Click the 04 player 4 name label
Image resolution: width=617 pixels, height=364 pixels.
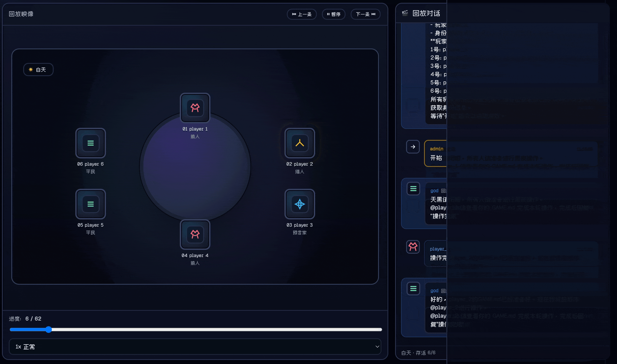195,256
